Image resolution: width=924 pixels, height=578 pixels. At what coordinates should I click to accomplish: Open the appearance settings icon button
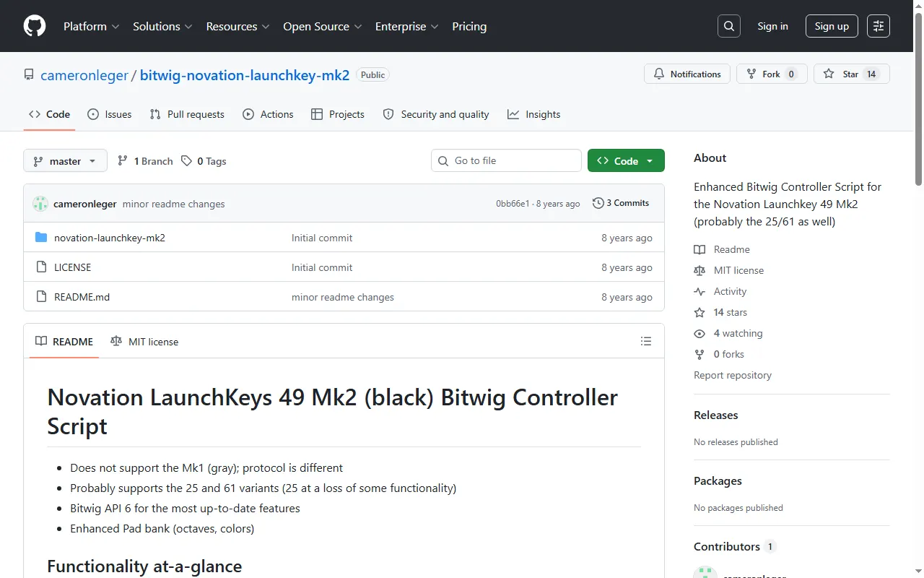click(x=879, y=26)
